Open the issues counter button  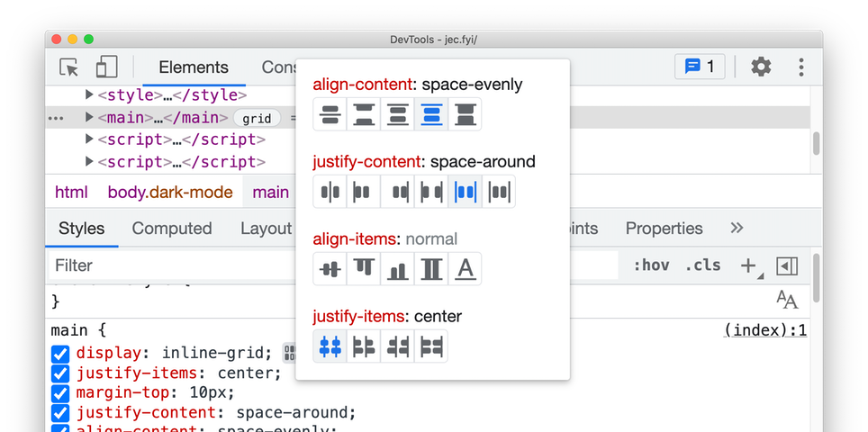click(700, 67)
